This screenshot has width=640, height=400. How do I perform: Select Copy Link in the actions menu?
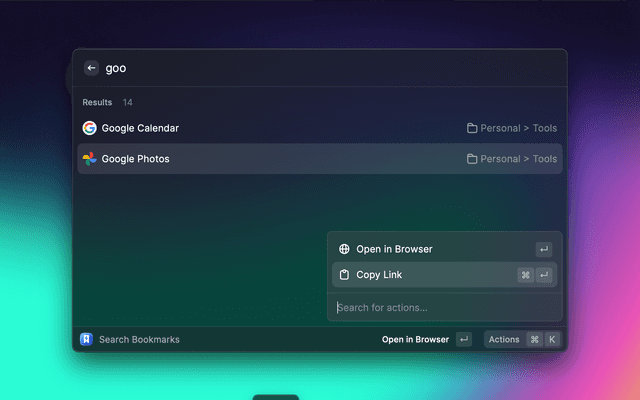tap(379, 275)
